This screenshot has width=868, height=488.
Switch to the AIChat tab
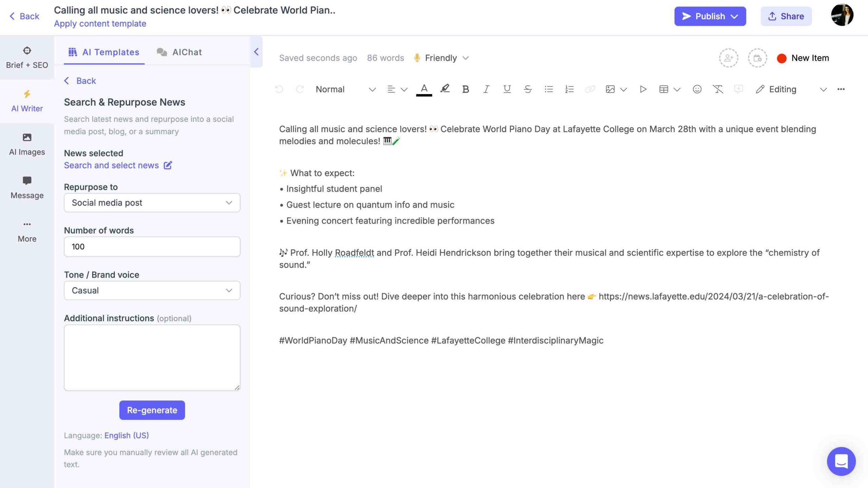pos(186,51)
